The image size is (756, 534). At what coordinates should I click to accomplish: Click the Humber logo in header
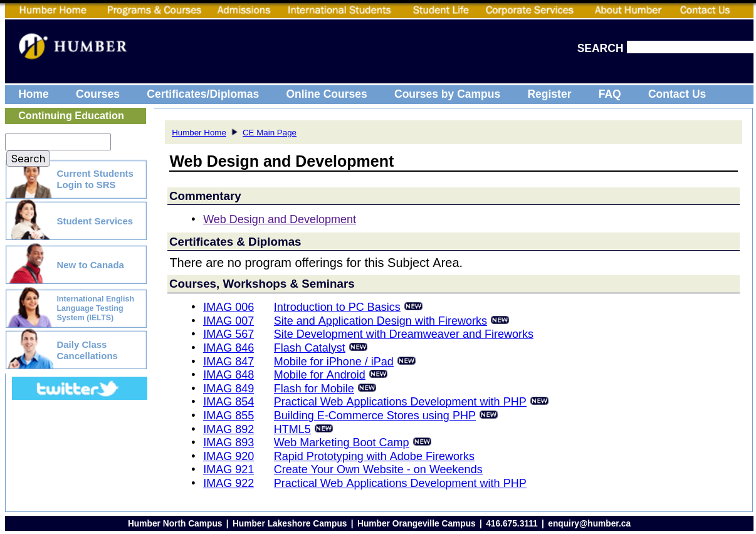[x=73, y=46]
